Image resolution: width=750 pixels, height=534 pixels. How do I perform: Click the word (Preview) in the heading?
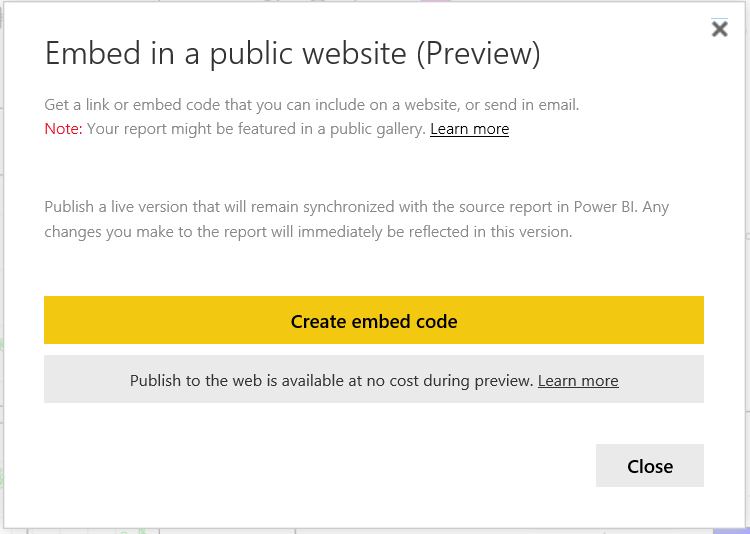[x=478, y=53]
